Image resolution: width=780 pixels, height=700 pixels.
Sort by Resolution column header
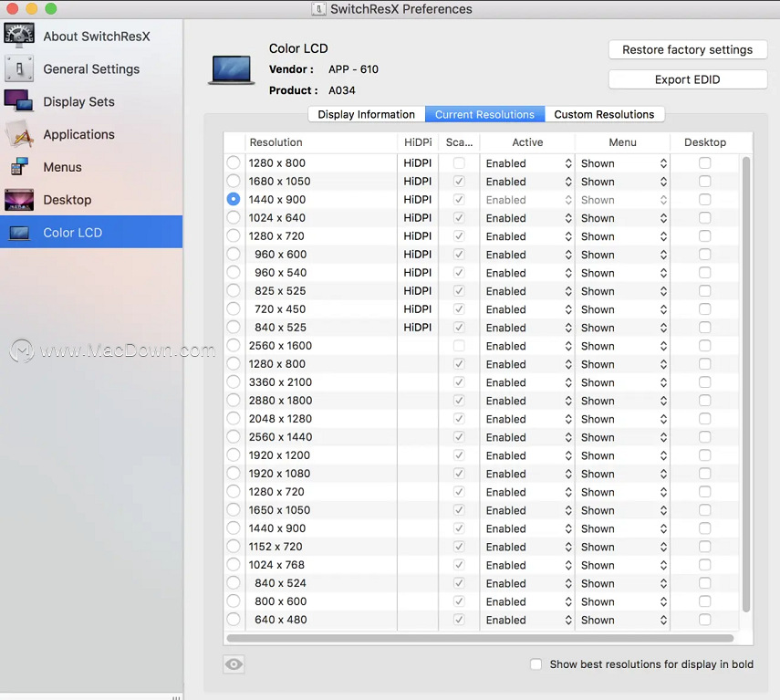pyautogui.click(x=321, y=142)
